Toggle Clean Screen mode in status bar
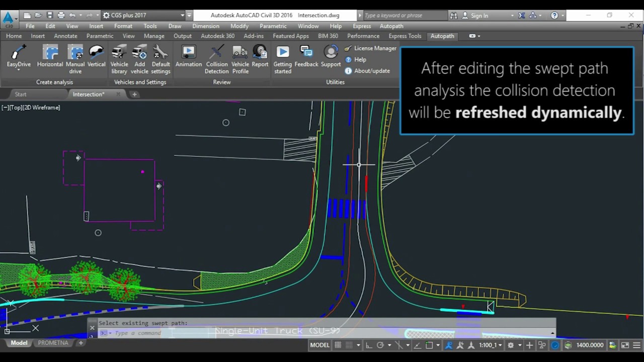 coord(625,345)
